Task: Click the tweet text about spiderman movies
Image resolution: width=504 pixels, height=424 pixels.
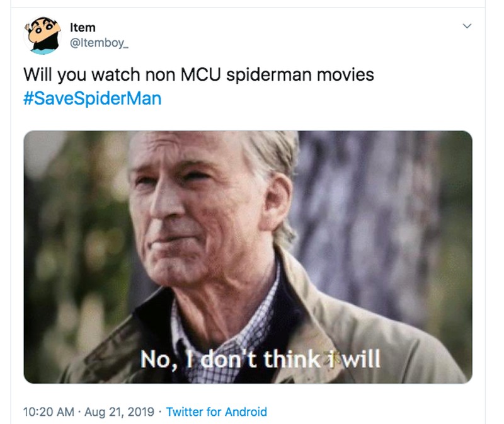Action: point(198,75)
